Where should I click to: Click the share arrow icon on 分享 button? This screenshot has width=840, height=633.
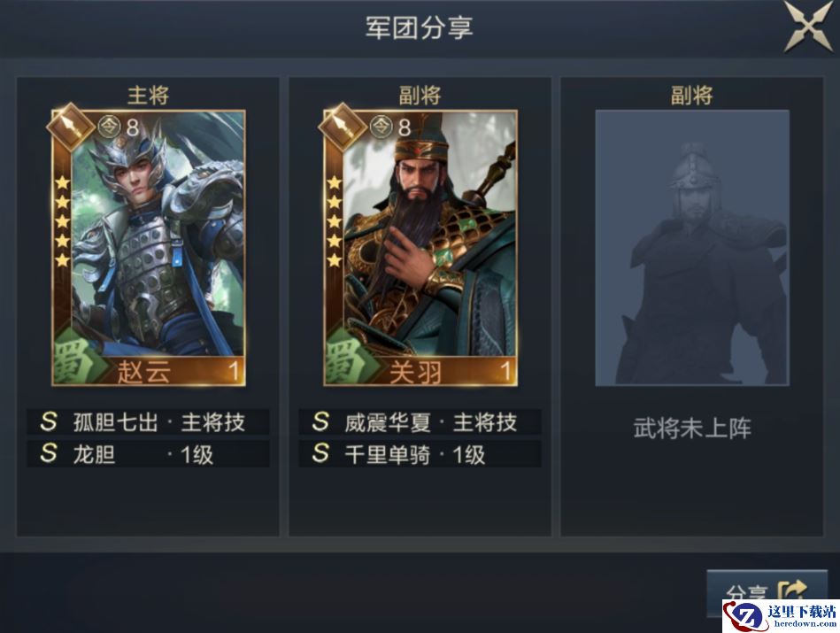pyautogui.click(x=792, y=591)
